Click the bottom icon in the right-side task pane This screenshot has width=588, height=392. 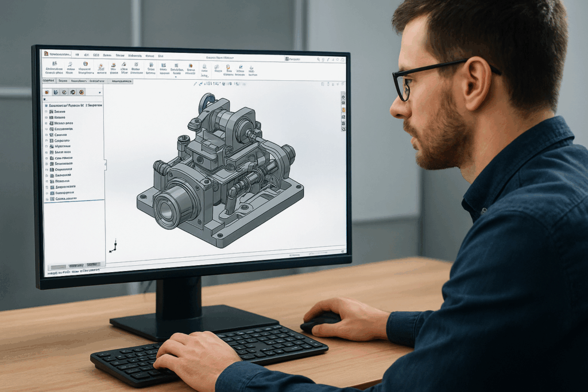pyautogui.click(x=343, y=129)
